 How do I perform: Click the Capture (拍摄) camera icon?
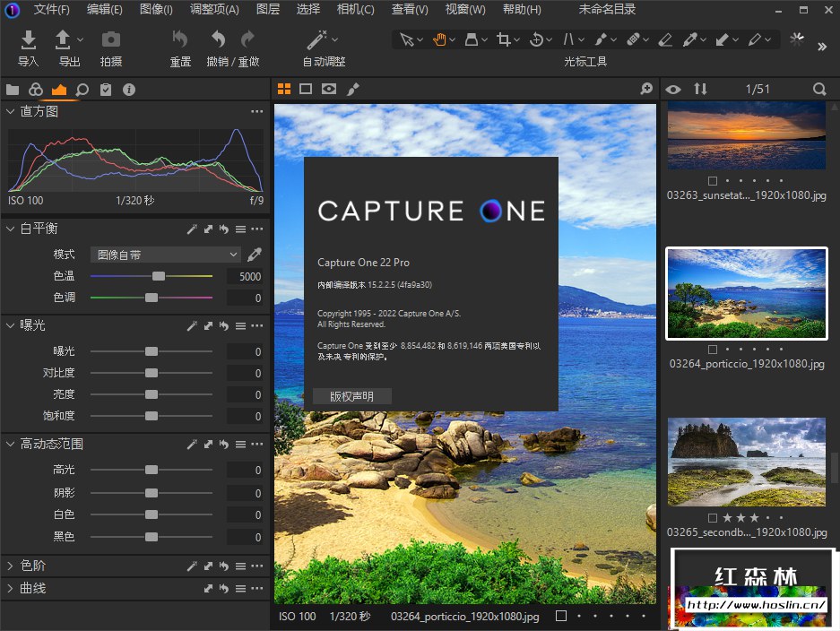[x=111, y=40]
